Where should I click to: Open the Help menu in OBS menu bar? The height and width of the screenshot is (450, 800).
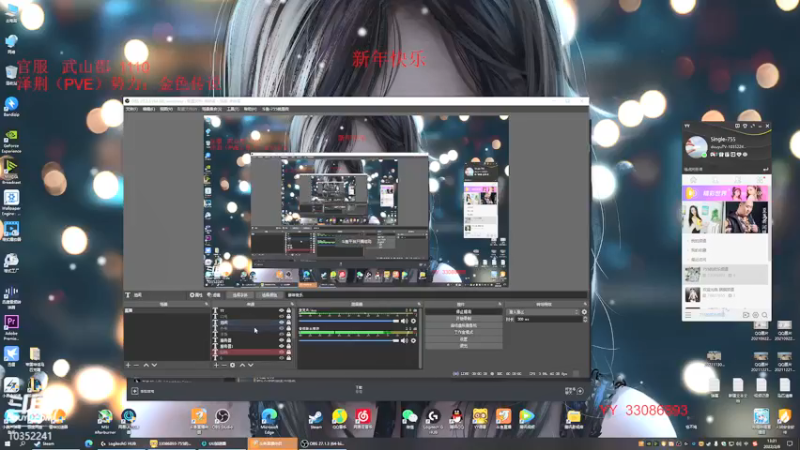tap(250, 109)
